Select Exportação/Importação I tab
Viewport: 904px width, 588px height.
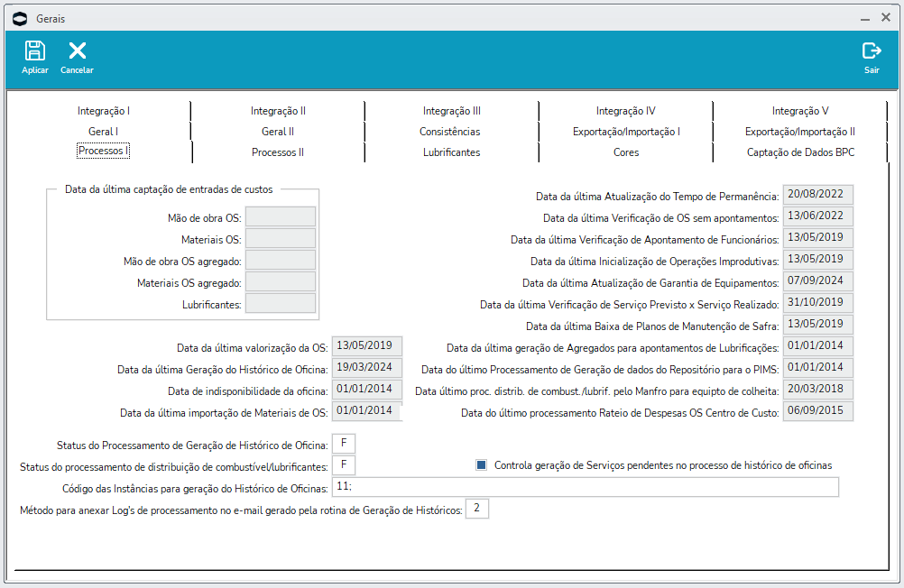[x=626, y=132]
